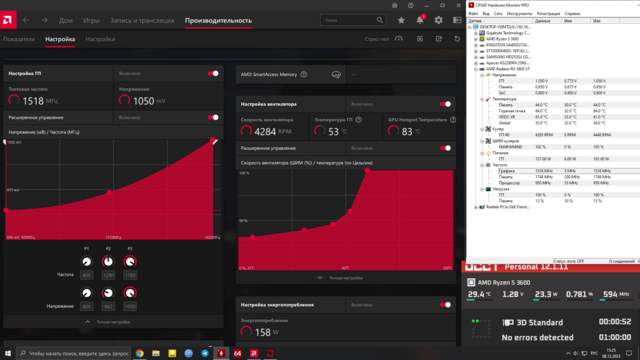This screenshot has width=640, height=360.
Task: Click the AMD logo home icon
Action: tap(8, 20)
